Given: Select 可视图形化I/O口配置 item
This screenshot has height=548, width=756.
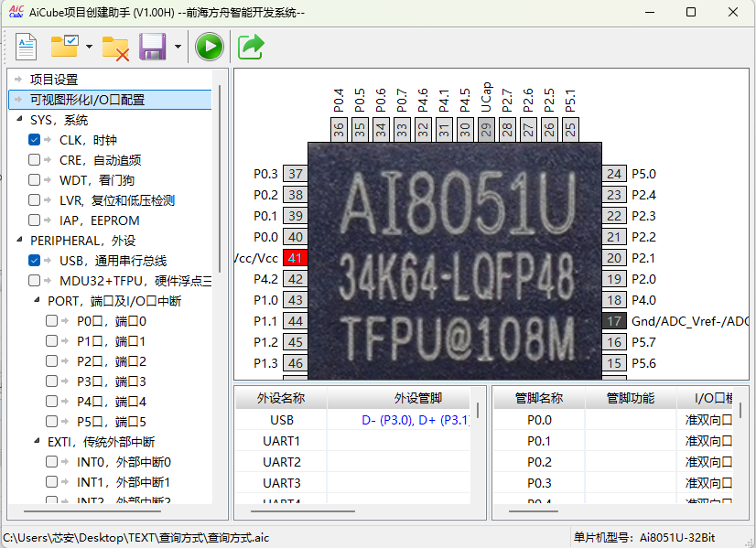Looking at the screenshot, I should (x=111, y=100).
